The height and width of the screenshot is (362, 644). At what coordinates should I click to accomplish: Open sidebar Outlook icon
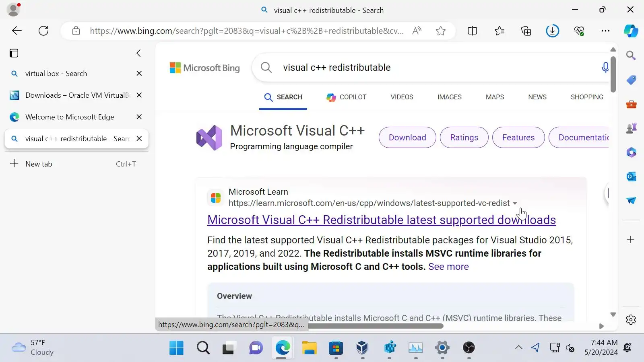coord(631,176)
